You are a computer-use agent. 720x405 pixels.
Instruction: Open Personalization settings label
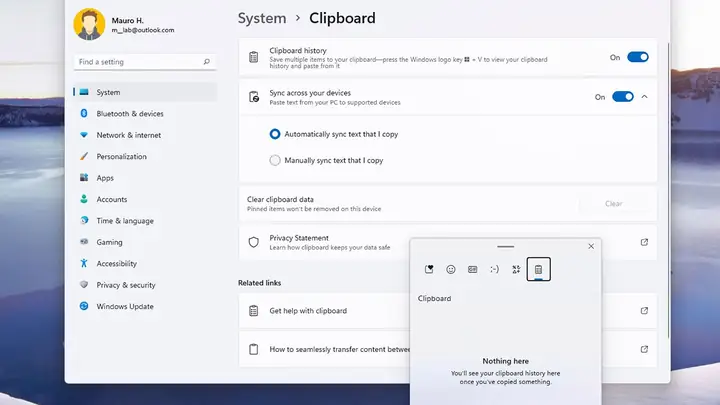[x=122, y=157]
